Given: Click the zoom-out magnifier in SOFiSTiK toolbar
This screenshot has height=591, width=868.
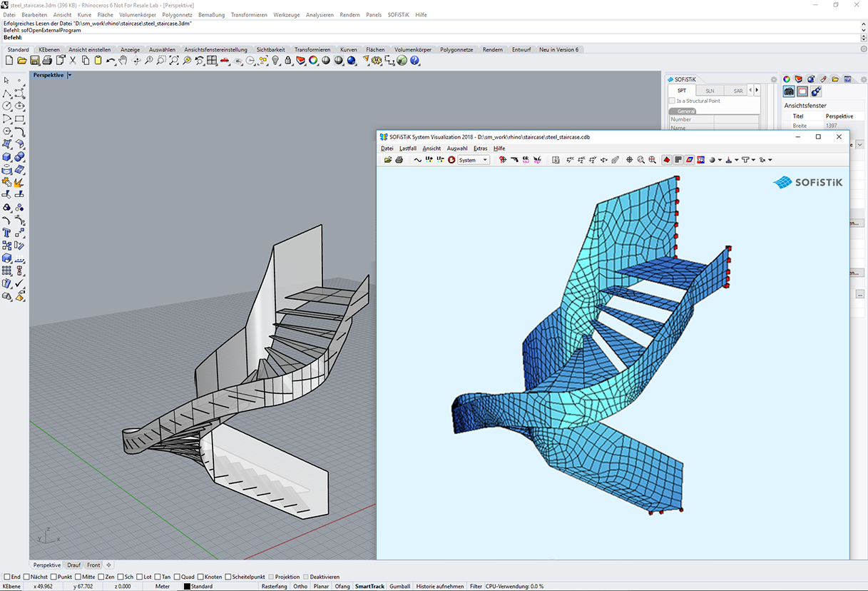Looking at the screenshot, I should (x=640, y=160).
